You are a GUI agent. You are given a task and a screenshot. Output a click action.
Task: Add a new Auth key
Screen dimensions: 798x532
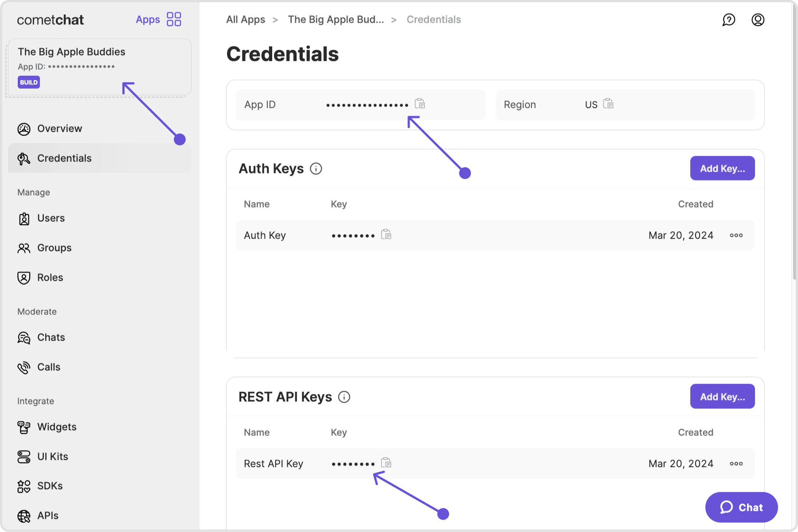[x=722, y=168]
